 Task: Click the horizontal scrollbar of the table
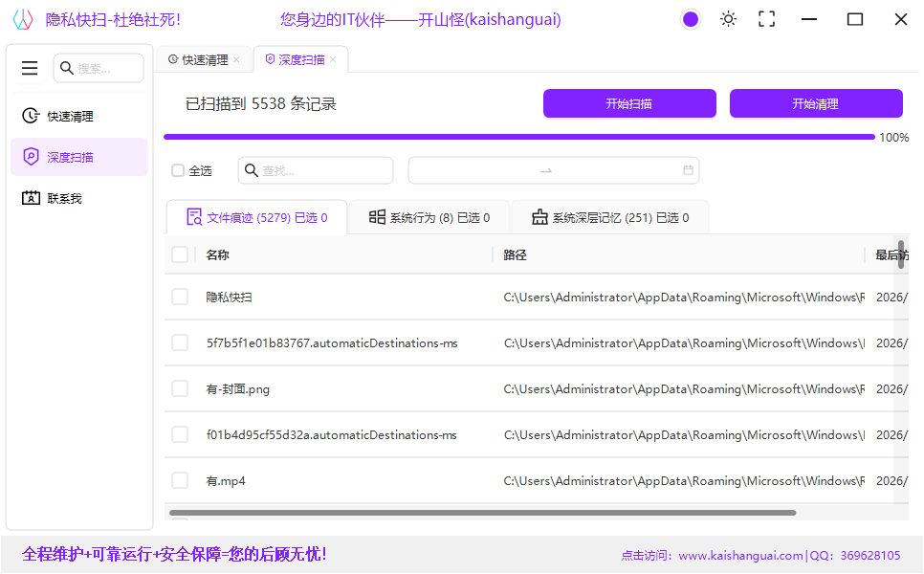(483, 513)
